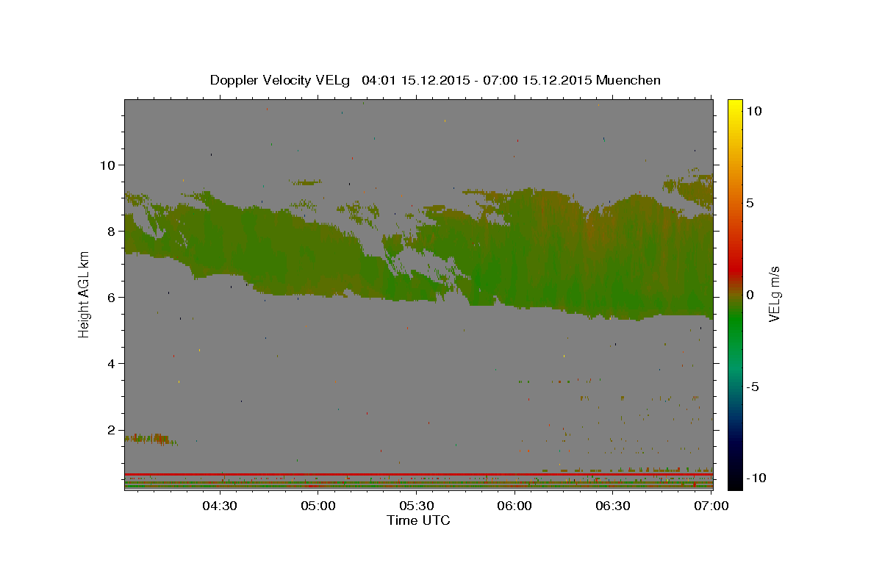Click the plot title 'Doppler Velocity VELg'
Image resolution: width=882 pixels, height=588 pixels.
coord(280,80)
